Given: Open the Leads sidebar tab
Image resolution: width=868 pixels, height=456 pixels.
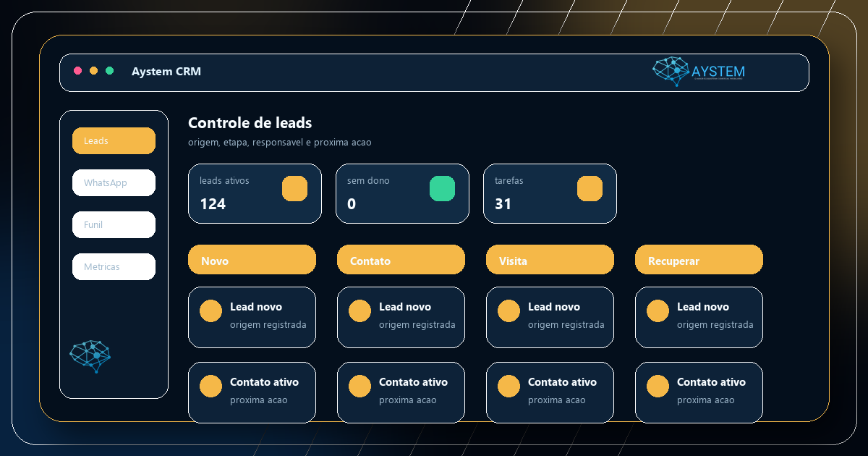Looking at the screenshot, I should pos(114,140).
